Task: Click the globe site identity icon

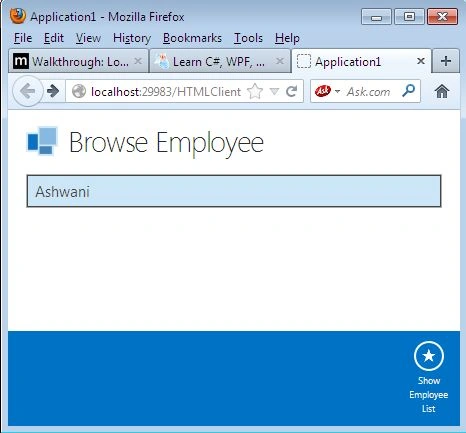Action: [x=79, y=91]
